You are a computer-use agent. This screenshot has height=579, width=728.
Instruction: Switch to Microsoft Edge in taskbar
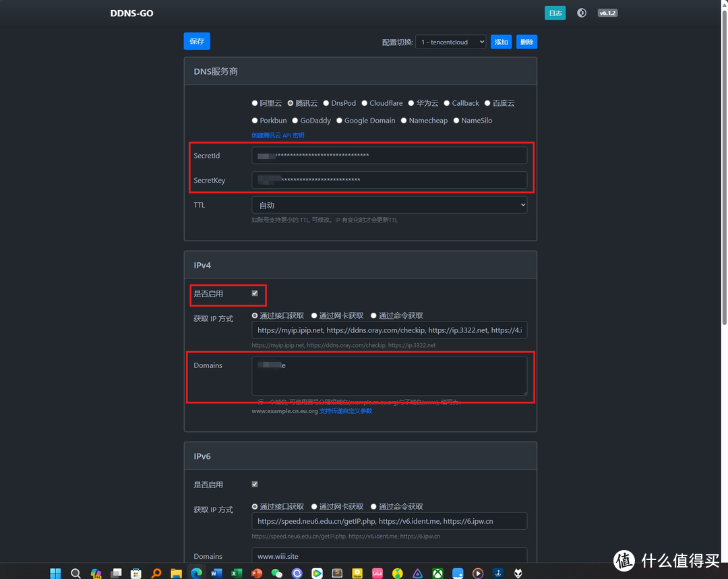coord(196,573)
